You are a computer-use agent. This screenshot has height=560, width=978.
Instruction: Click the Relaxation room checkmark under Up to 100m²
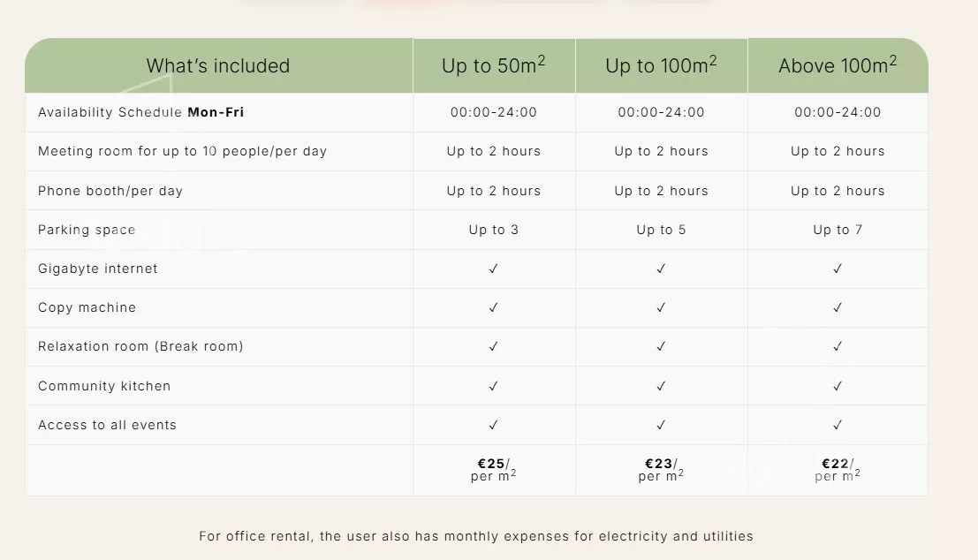[x=661, y=346]
